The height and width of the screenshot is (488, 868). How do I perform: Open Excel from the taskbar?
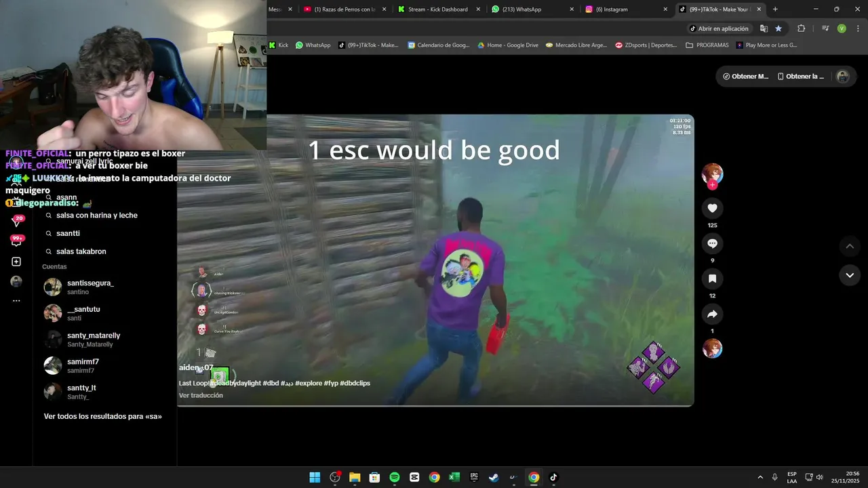coord(454,477)
